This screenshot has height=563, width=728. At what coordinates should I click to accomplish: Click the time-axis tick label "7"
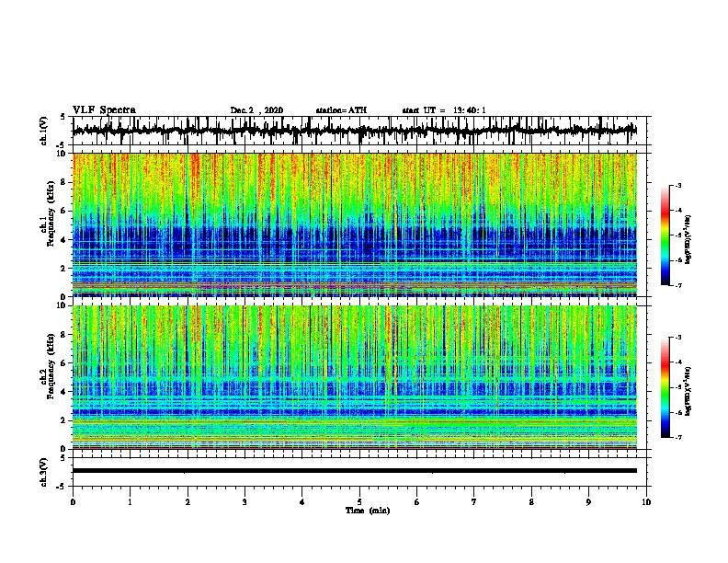coord(474,502)
